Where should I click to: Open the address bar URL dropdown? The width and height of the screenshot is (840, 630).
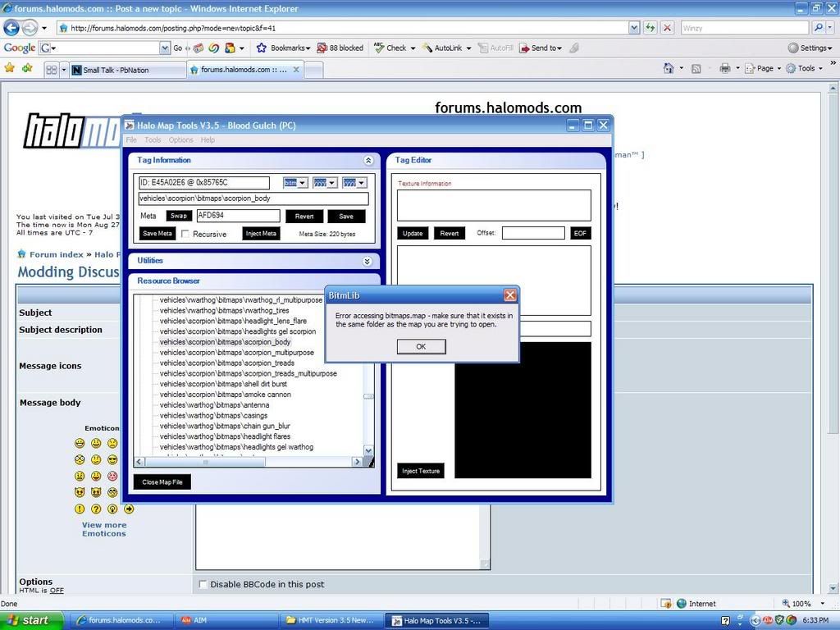pos(634,28)
